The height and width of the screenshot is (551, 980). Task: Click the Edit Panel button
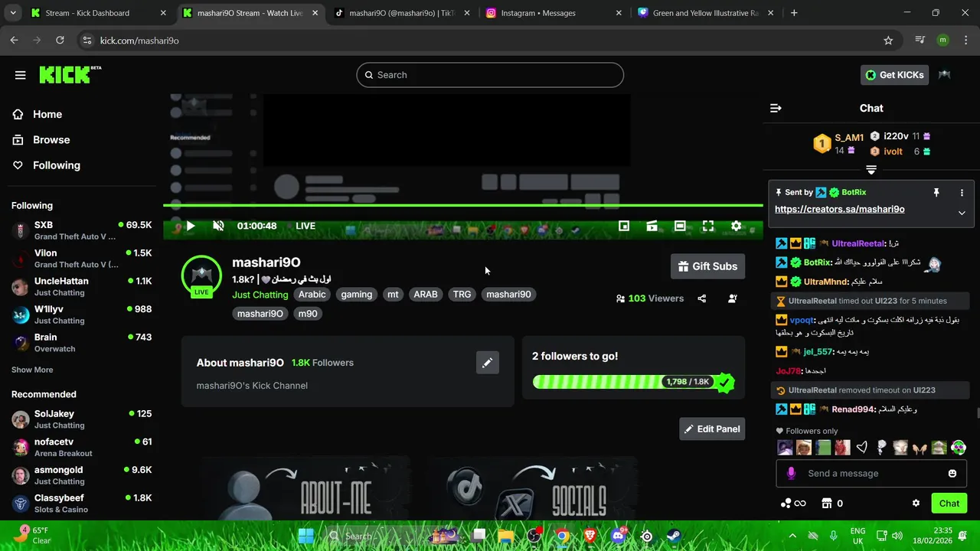(x=712, y=429)
